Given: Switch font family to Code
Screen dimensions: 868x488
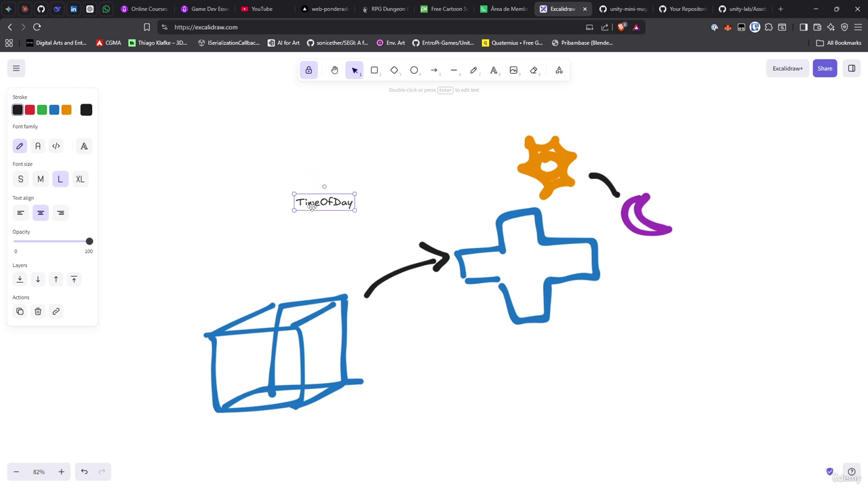Looking at the screenshot, I should click(x=56, y=146).
